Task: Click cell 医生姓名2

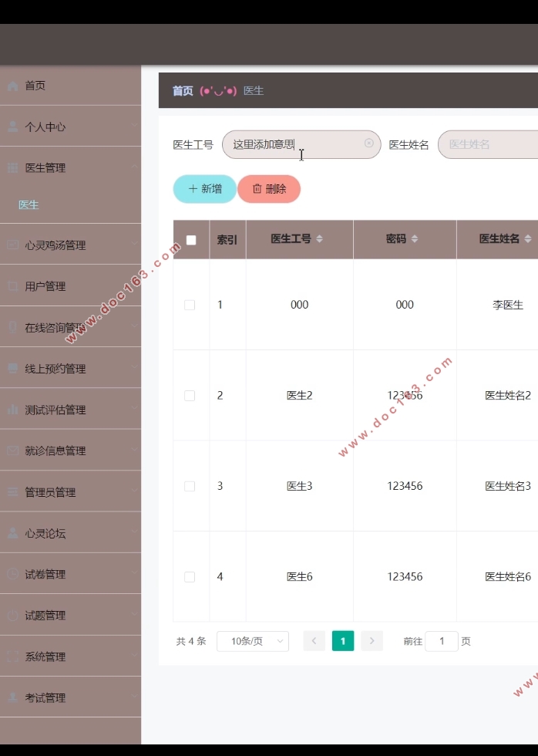Action: (508, 395)
